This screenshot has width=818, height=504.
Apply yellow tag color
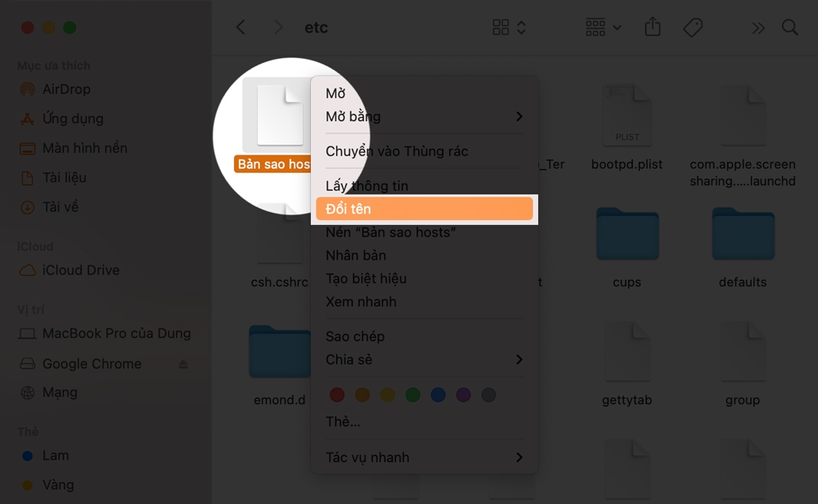tap(388, 395)
